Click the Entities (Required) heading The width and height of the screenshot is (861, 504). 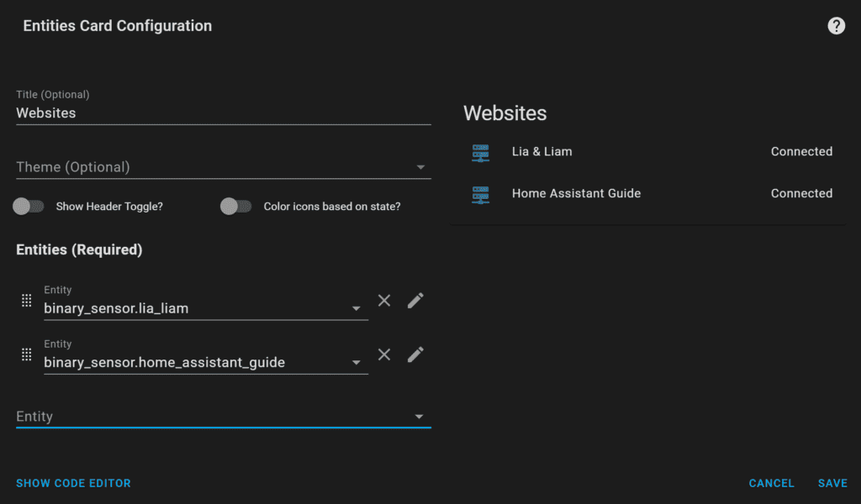(79, 249)
